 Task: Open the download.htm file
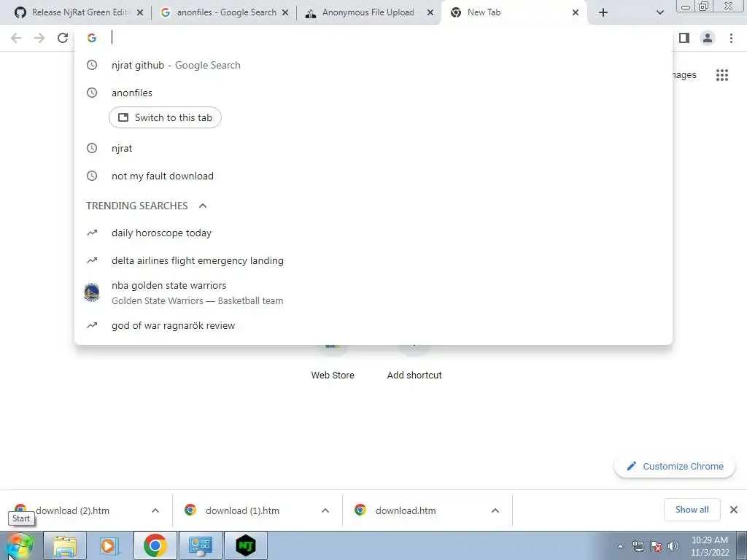click(x=406, y=511)
